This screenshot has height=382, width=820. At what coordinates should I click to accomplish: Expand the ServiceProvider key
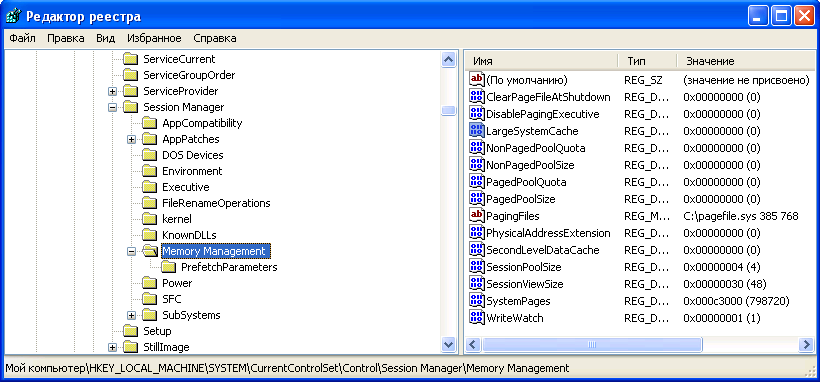[112, 92]
